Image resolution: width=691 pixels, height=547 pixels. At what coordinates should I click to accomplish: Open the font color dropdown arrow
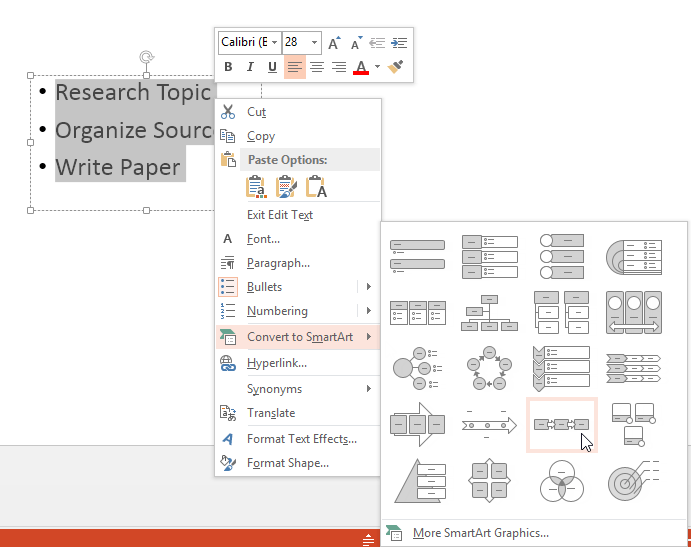point(377,67)
